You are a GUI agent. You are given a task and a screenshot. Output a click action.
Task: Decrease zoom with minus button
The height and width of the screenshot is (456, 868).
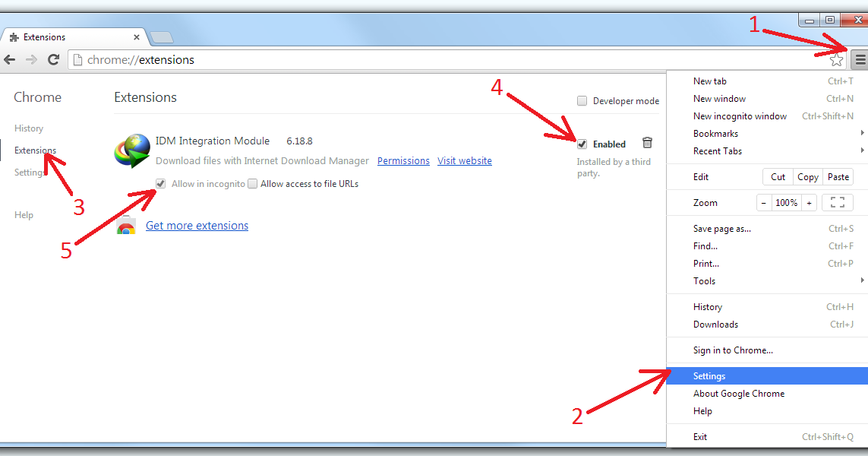pos(763,203)
